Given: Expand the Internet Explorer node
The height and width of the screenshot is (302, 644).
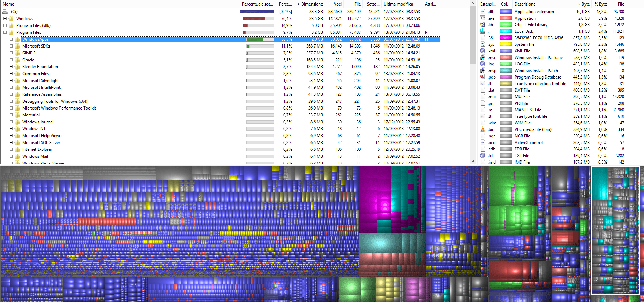Looking at the screenshot, I should [x=11, y=149].
